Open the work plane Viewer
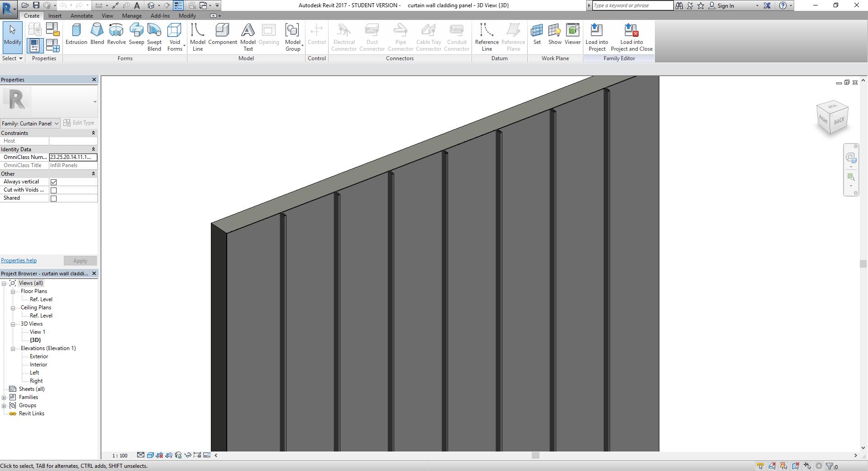868x471 pixels. point(572,34)
